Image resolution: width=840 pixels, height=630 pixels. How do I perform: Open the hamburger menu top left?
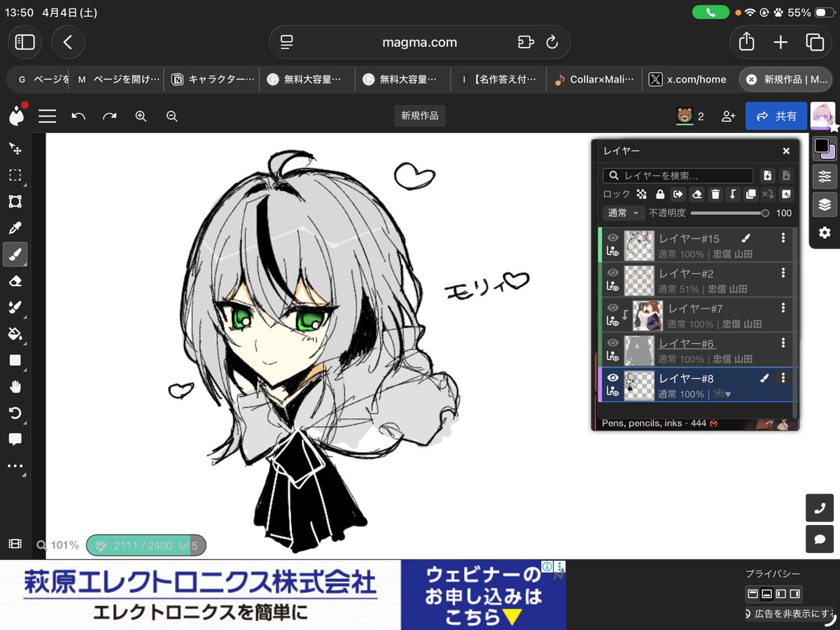pyautogui.click(x=47, y=116)
